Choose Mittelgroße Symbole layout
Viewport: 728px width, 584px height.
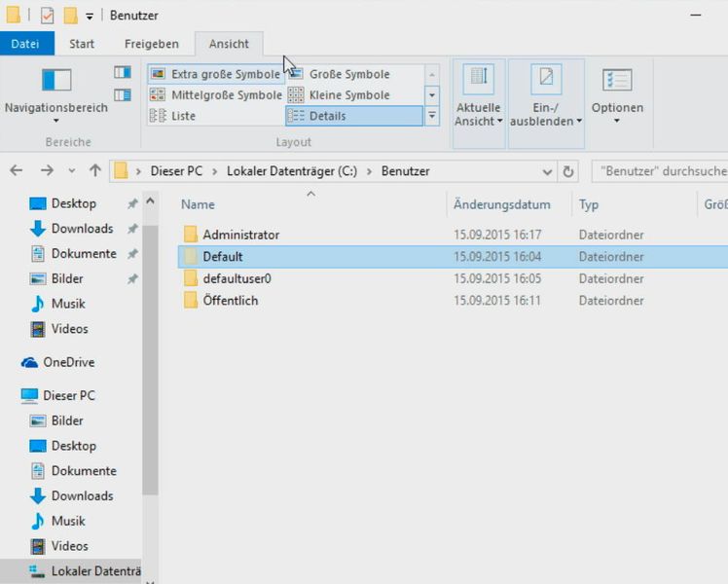215,95
